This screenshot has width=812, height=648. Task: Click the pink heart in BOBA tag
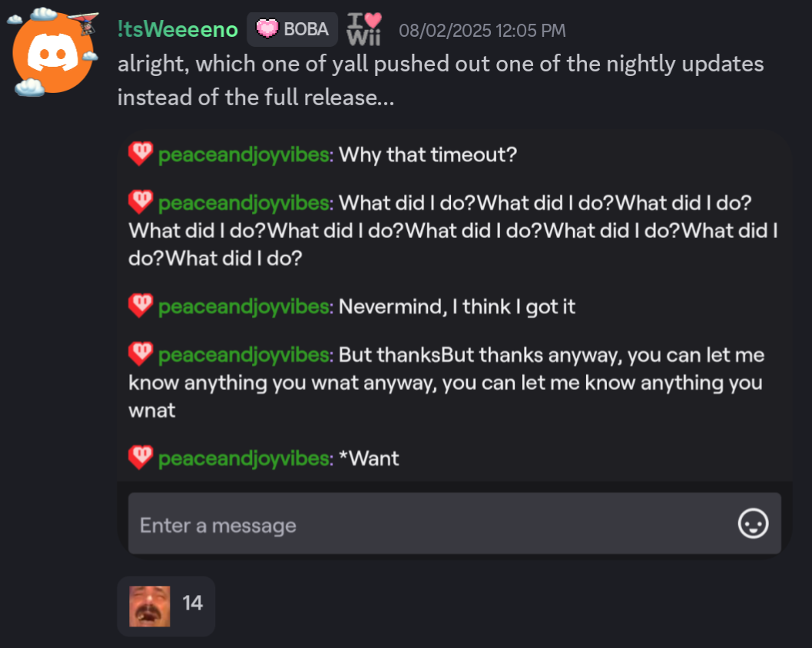(267, 28)
